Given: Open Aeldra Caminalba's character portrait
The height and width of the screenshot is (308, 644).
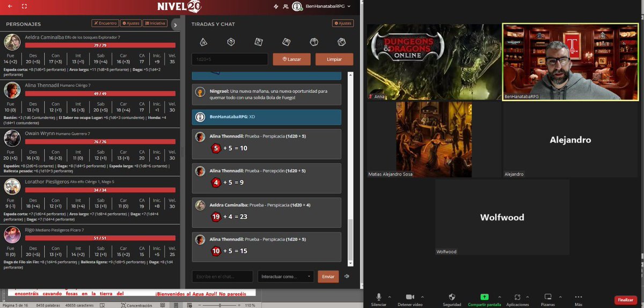Looking at the screenshot, I should click(12, 42).
